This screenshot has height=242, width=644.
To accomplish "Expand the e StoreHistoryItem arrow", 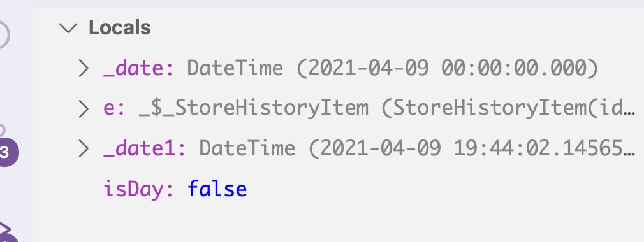I will coord(84,109).
